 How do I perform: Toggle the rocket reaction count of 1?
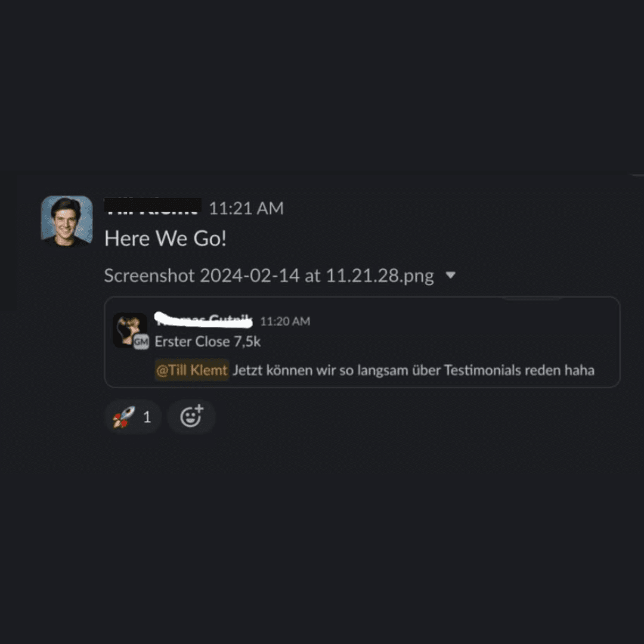pos(133,417)
